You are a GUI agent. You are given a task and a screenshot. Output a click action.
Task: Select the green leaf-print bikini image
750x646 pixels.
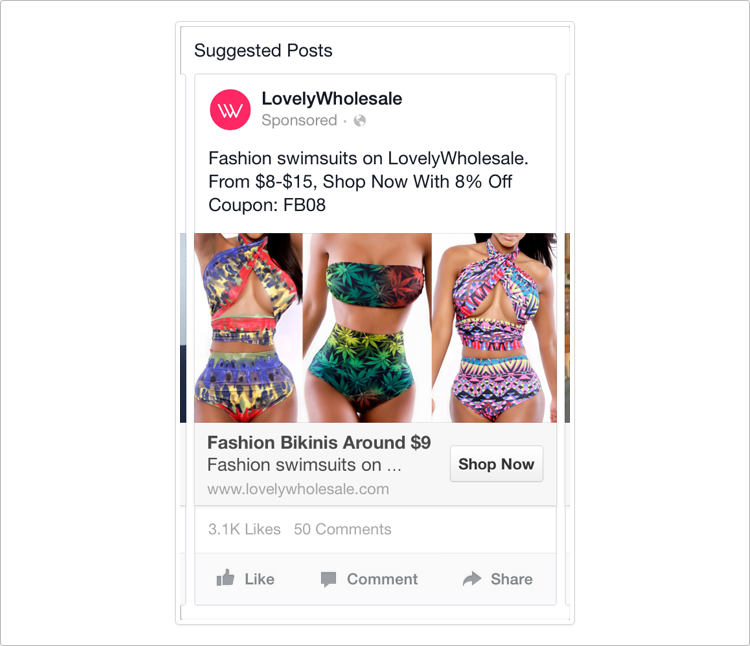tap(367, 327)
